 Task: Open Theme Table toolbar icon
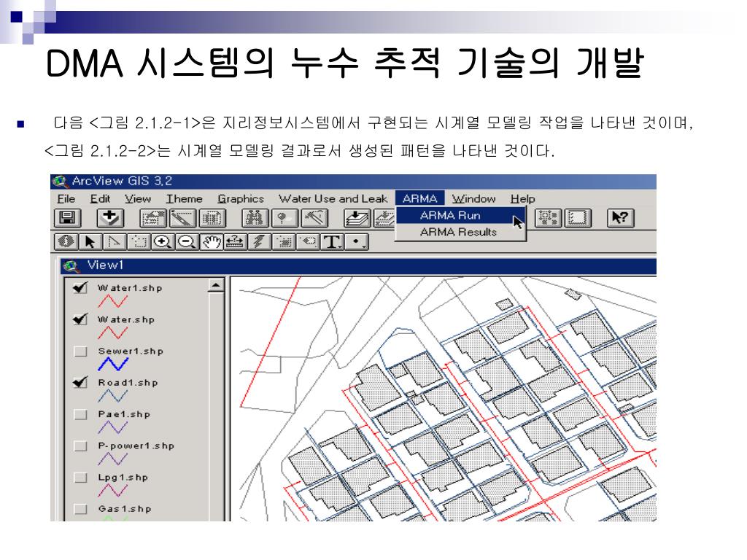(x=212, y=218)
